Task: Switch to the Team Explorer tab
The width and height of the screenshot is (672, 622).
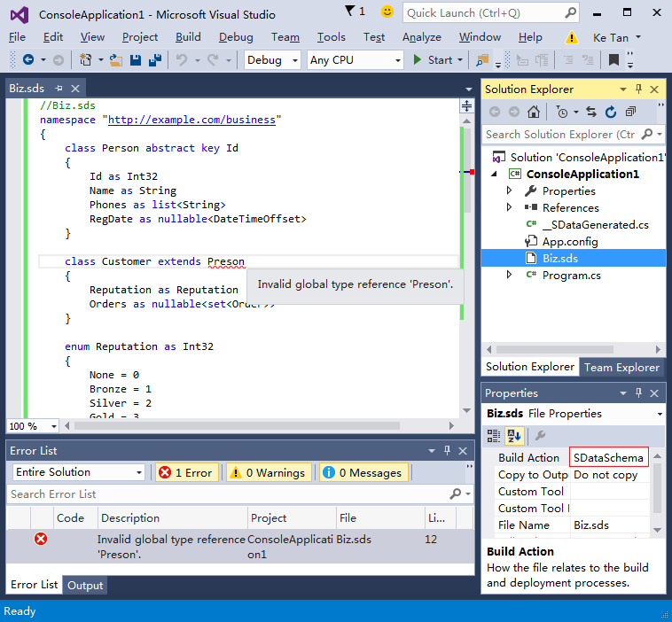Action: coord(621,368)
